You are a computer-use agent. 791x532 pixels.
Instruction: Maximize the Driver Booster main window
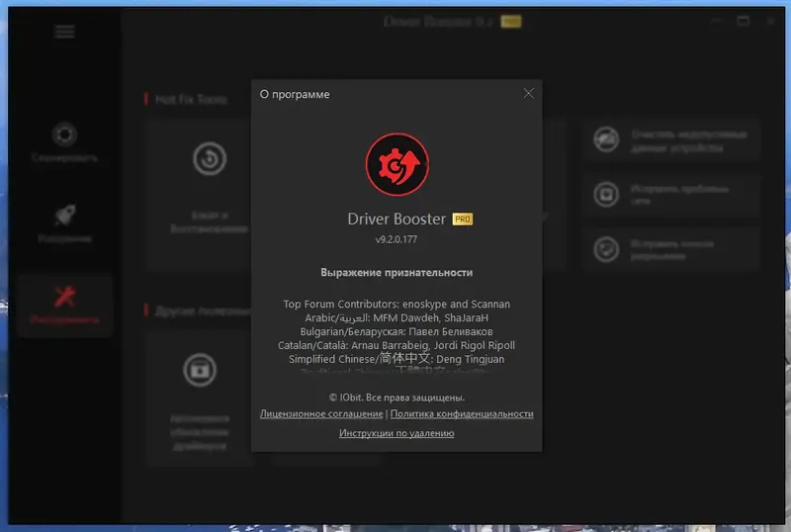tap(744, 21)
